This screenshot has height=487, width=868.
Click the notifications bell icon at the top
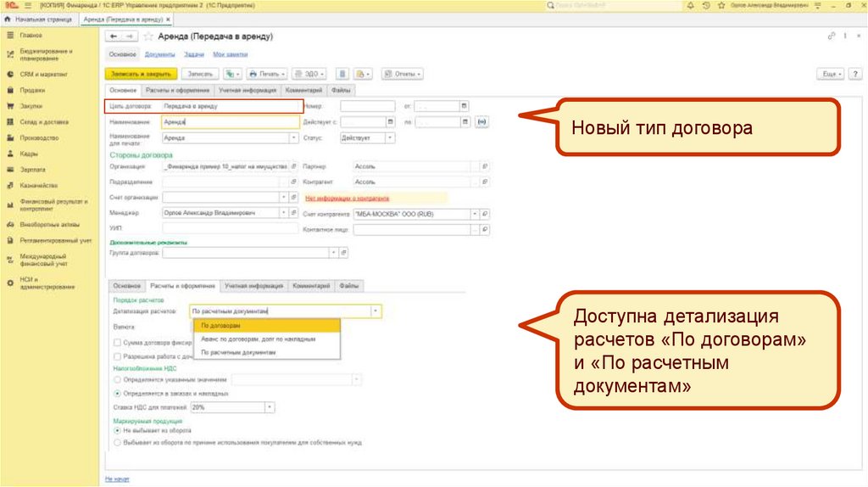(692, 5)
